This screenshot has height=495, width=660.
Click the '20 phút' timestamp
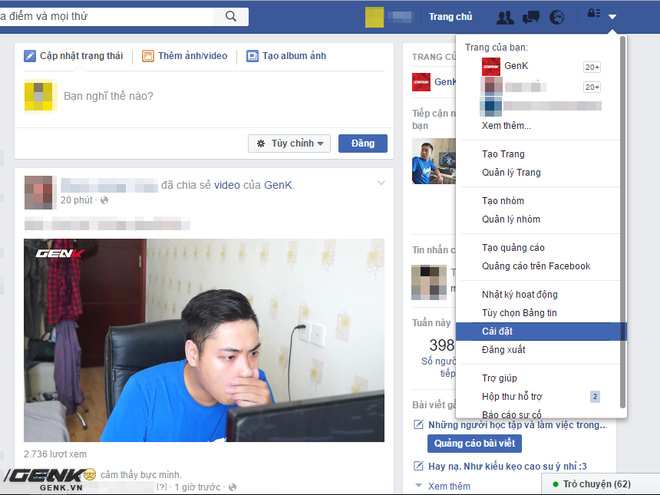pos(76,200)
